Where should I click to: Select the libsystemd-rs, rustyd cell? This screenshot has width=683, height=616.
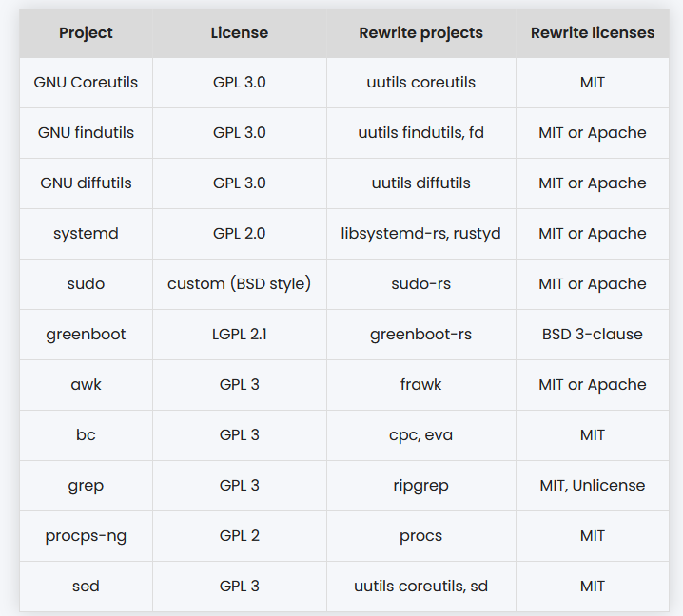click(420, 234)
